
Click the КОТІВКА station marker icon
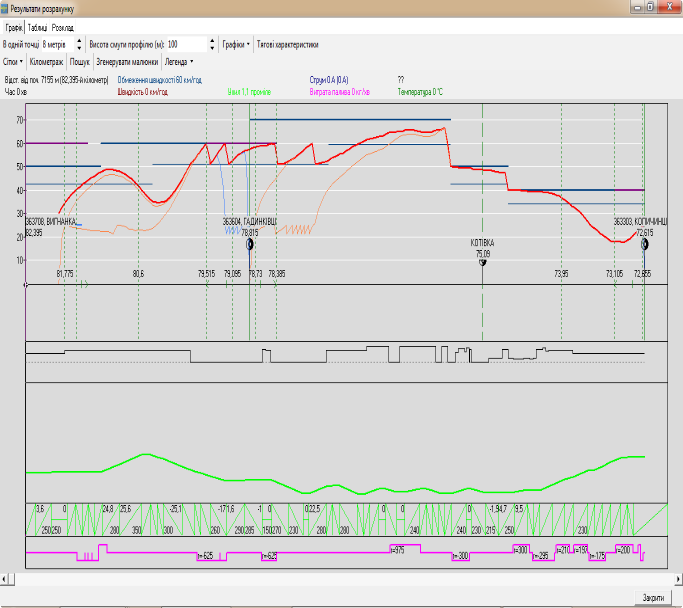482,261
